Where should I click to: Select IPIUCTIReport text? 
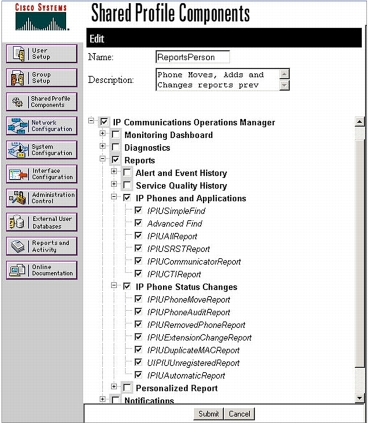click(x=174, y=274)
